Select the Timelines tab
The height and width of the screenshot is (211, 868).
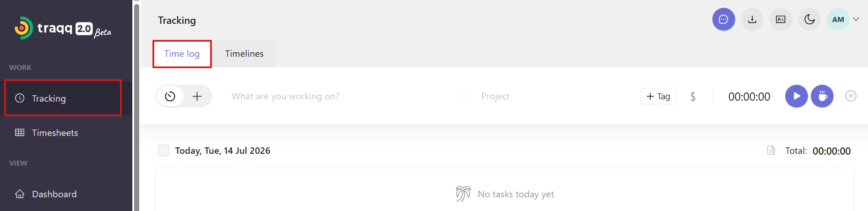[244, 54]
